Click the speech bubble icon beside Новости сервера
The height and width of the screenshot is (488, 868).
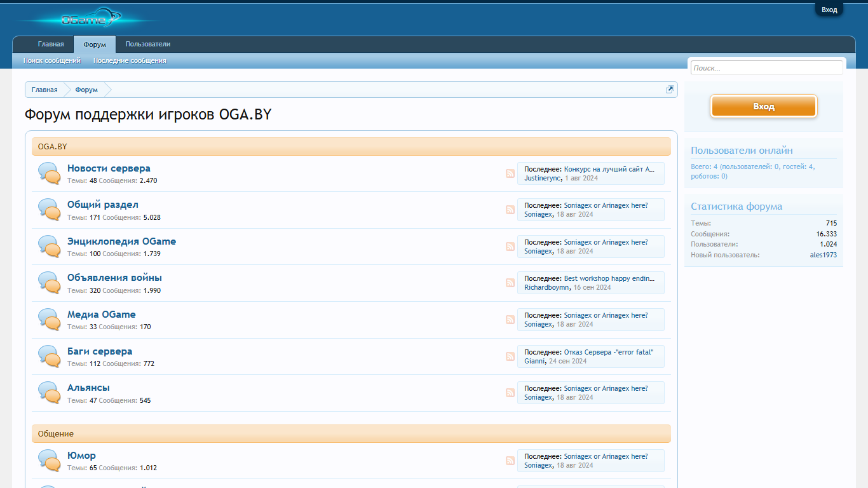pyautogui.click(x=50, y=173)
